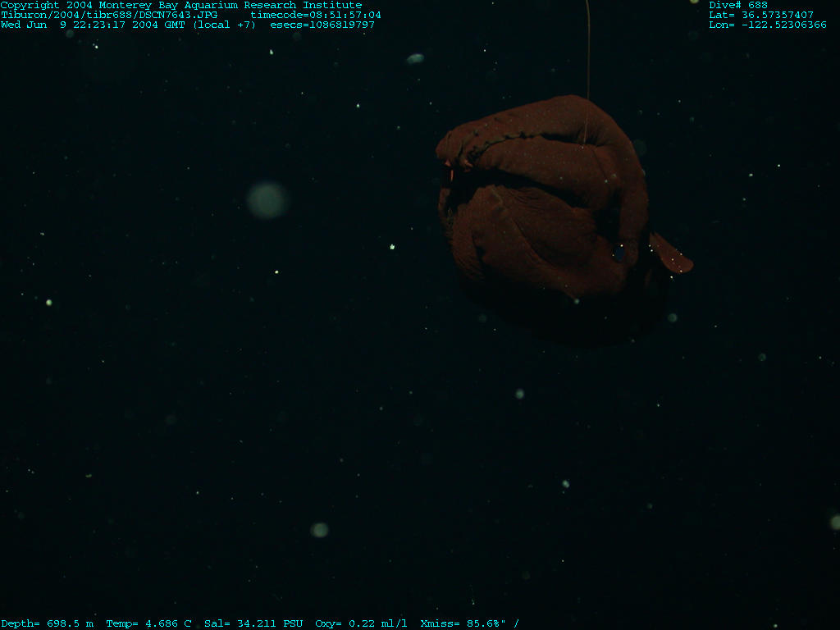Click the date "Wed Jun 9 22:23:17 2004 GMT"
Screen dimensions: 840x630
point(93,25)
